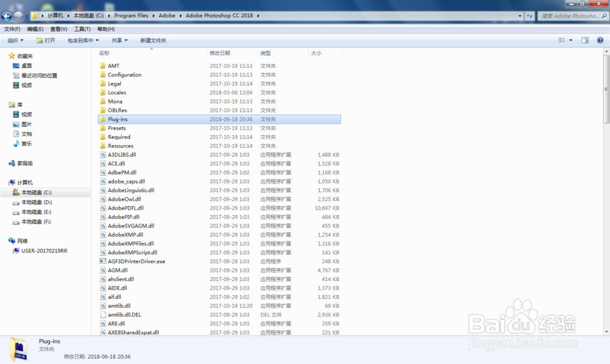This screenshot has width=610, height=364.
Task: Select the AdobePDFL.dll file name
Action: coord(126,208)
